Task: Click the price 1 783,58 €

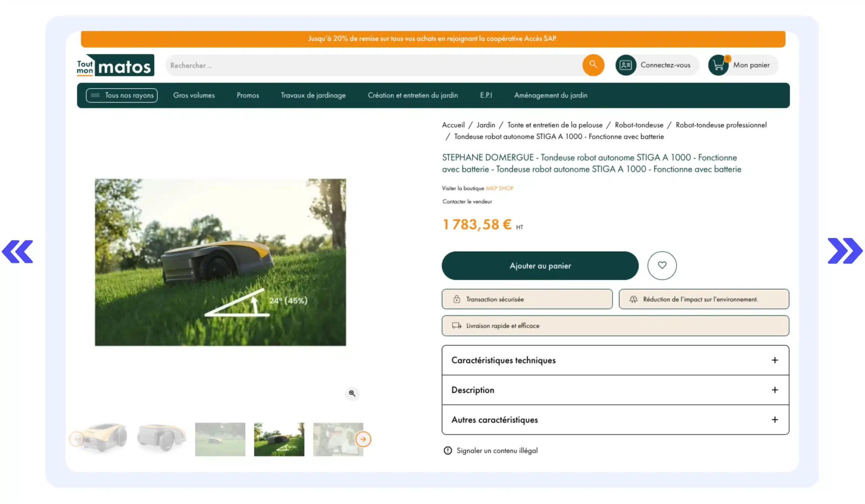Action: [477, 224]
